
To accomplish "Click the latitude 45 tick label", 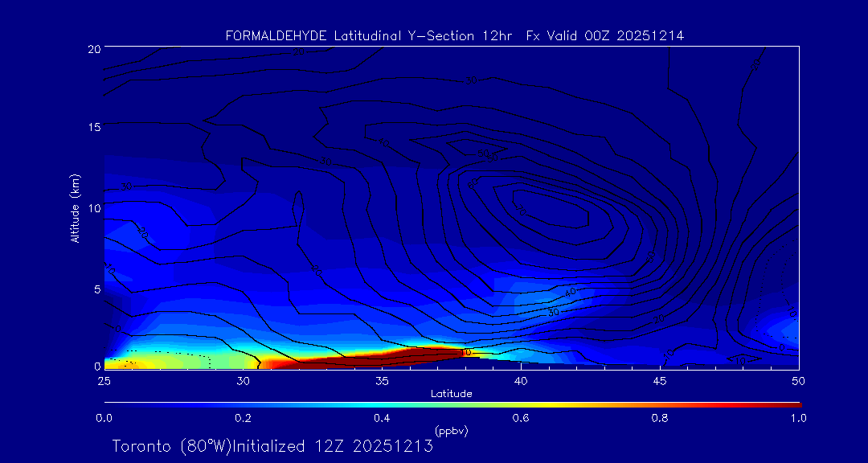I will (x=660, y=380).
